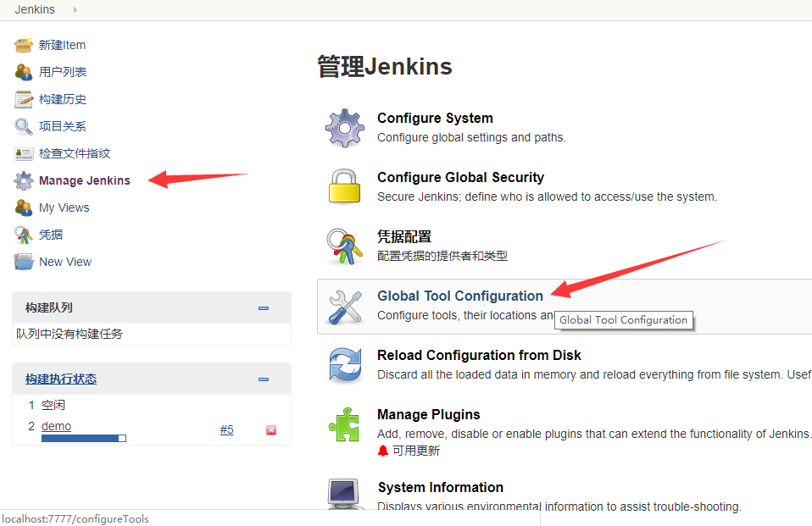
Task: Click the 凭据 keys icon in sidebar
Action: coord(23,235)
